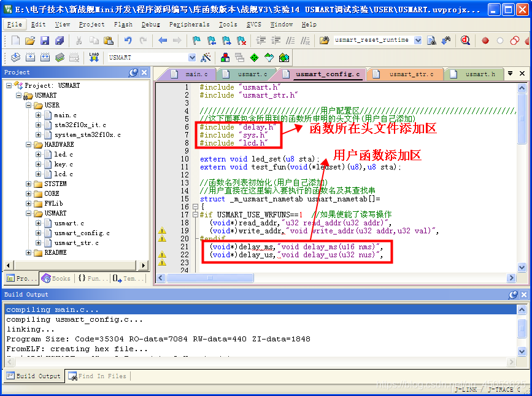The width and height of the screenshot is (532, 396).
Task: Build target files icon
Action: point(30,57)
